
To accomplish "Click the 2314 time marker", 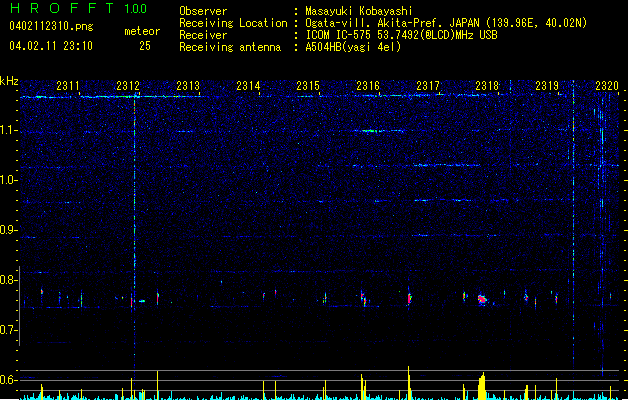I will [248, 86].
